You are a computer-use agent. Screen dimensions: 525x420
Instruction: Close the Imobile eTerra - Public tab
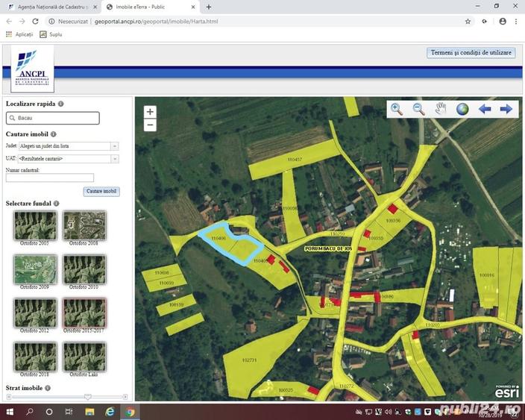tap(193, 7)
